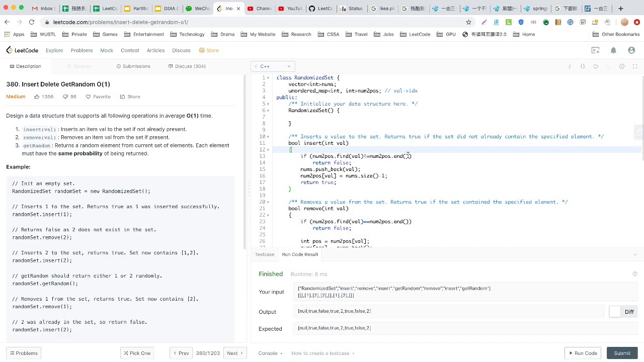The width and height of the screenshot is (644, 362).
Task: Switch to the Submissions tab
Action: (x=133, y=66)
